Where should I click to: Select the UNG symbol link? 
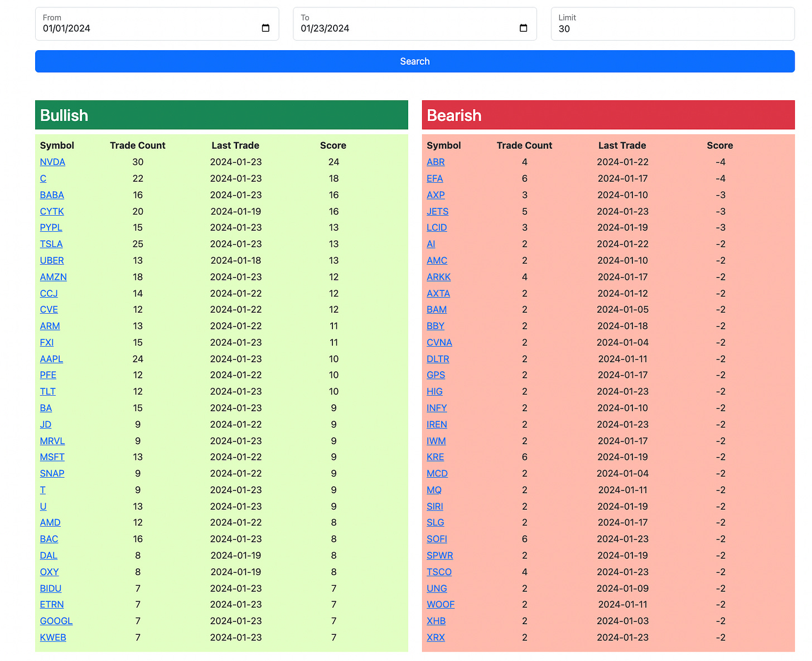click(437, 589)
